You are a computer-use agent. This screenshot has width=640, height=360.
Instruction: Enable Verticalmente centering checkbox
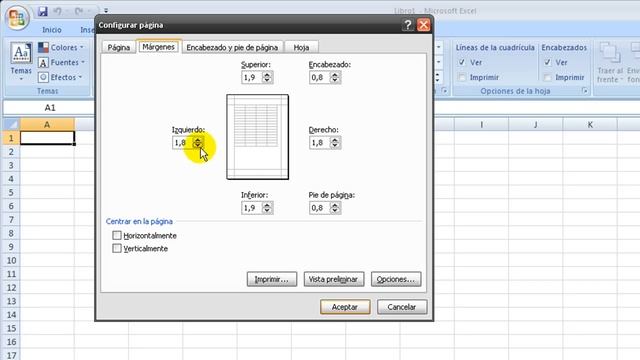coord(117,248)
